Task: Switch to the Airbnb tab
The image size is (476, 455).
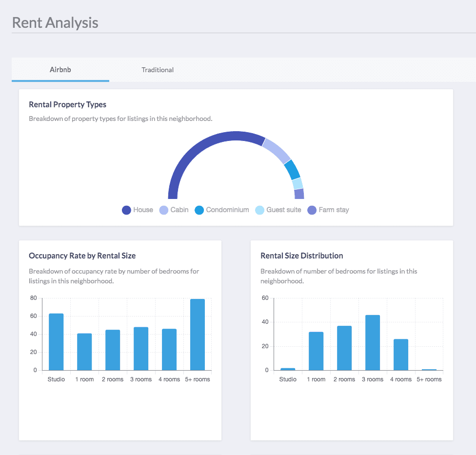Action: 60,70
